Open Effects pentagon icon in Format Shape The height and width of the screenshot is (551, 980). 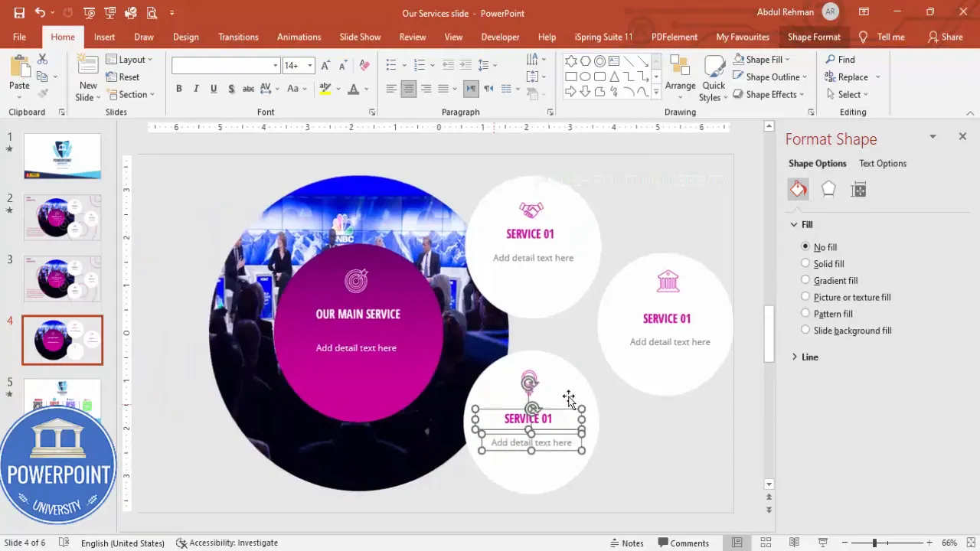pos(828,190)
